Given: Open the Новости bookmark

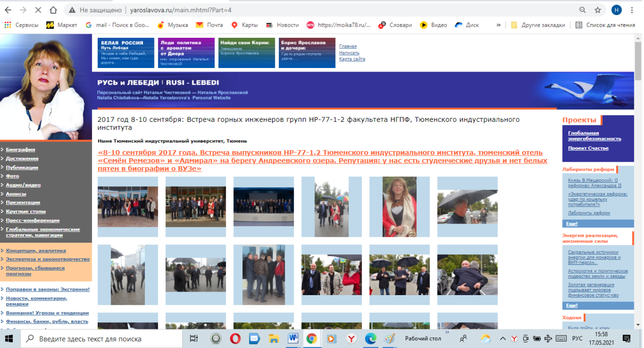Looking at the screenshot, I should pos(282,25).
